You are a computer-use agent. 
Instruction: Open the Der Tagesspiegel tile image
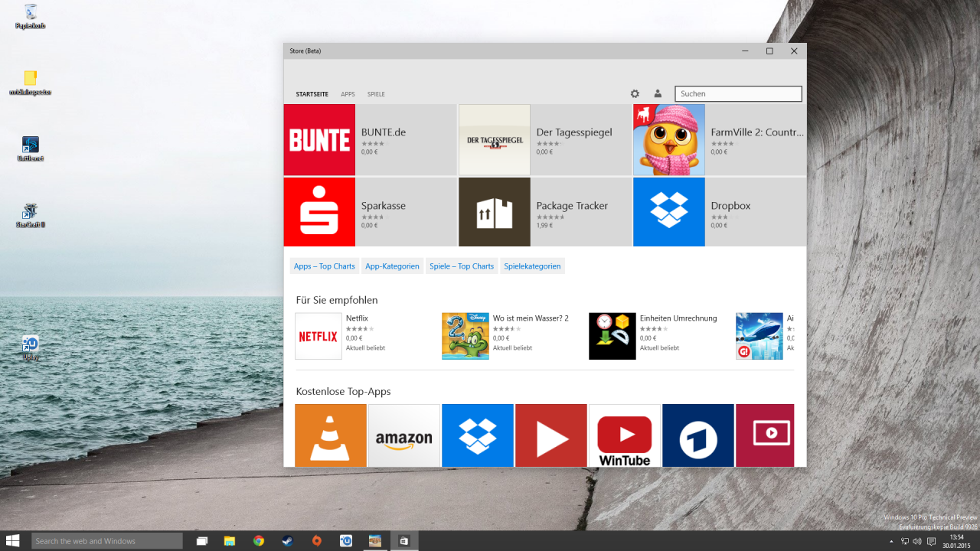point(495,140)
